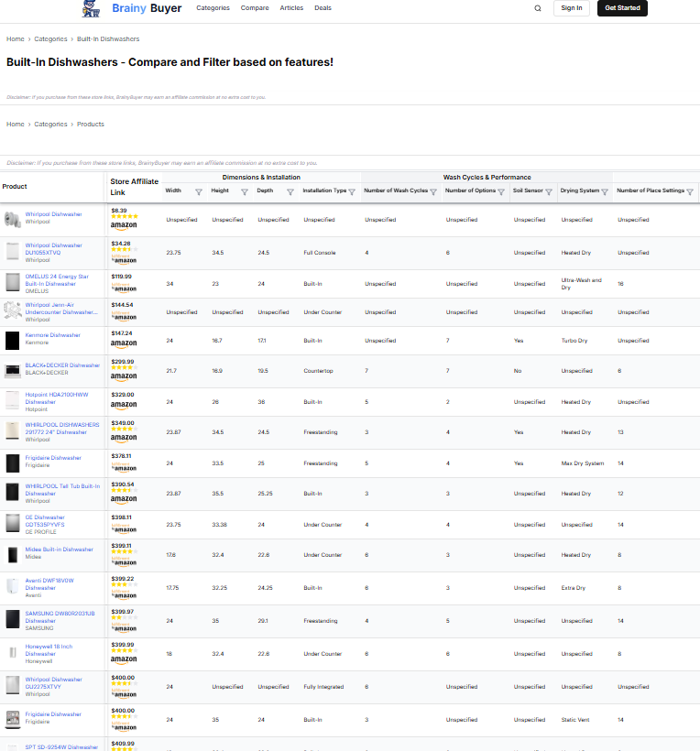Viewport: 700px width, 751px height.
Task: Open Built-In Dishwashers breadcrumb link
Action: tap(108, 39)
